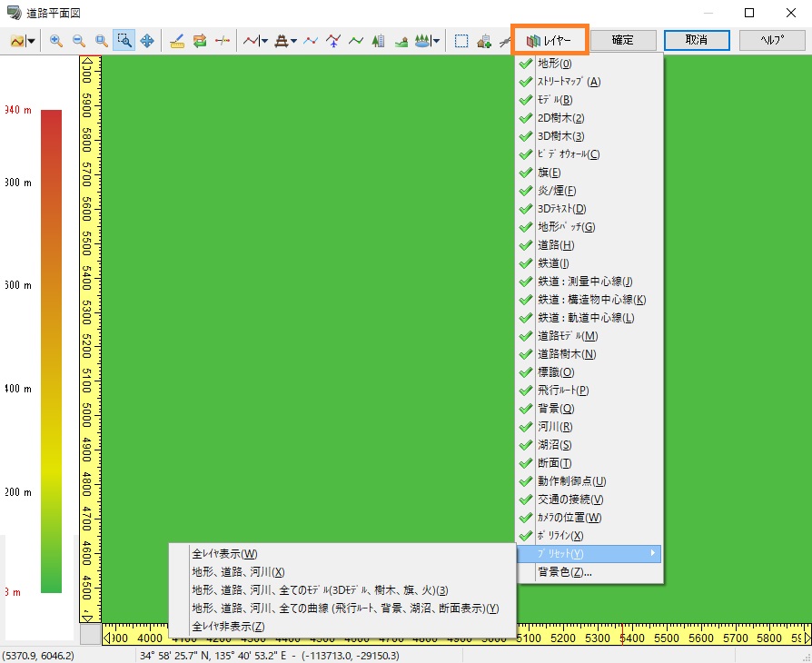Toggle the ポリライン(X) layer
The image size is (812, 663).
coord(589,535)
